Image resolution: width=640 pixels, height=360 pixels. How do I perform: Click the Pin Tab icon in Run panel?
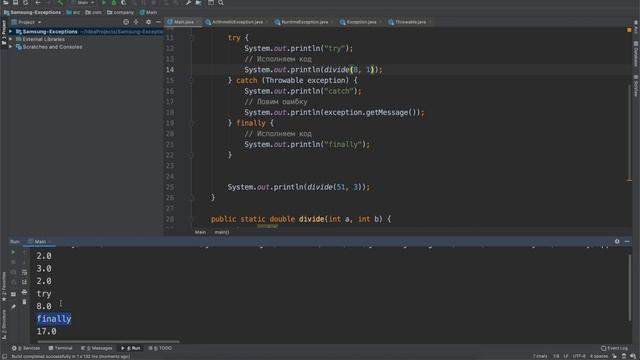pos(13,307)
